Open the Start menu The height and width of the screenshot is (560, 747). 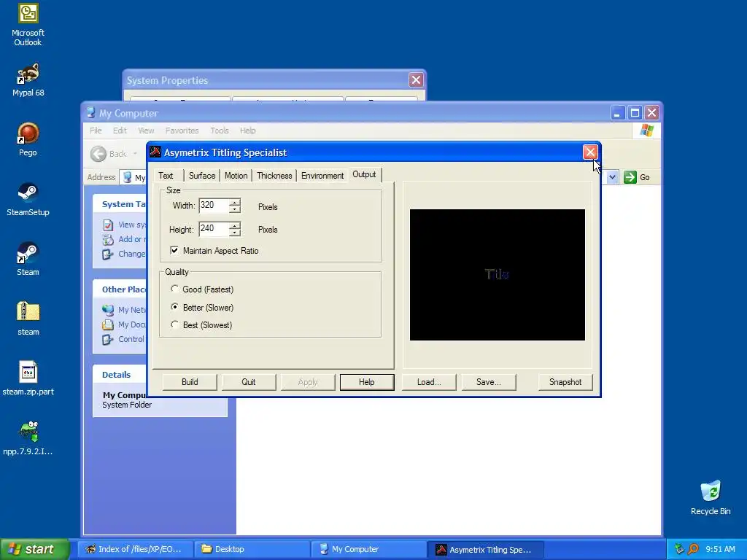tap(34, 549)
